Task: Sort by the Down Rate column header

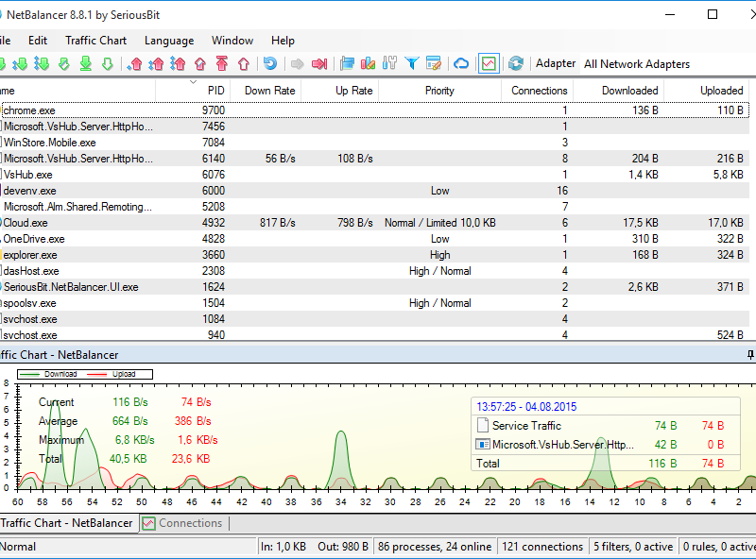Action: tap(266, 91)
